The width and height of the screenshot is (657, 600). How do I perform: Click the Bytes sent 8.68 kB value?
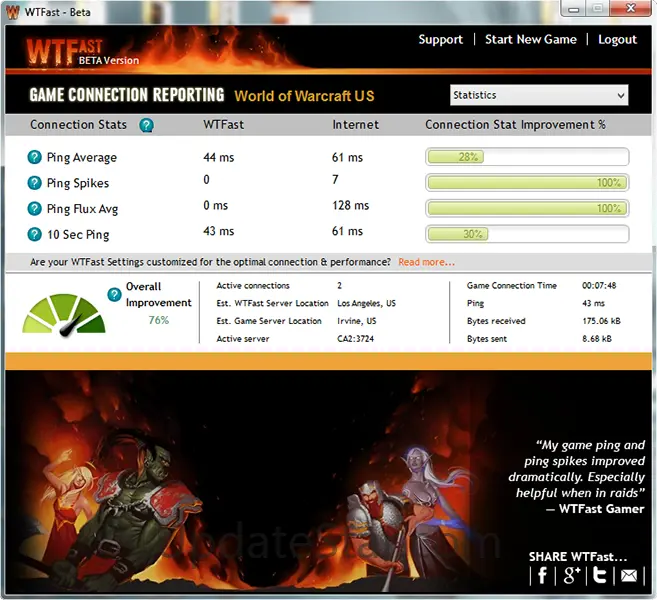(597, 339)
